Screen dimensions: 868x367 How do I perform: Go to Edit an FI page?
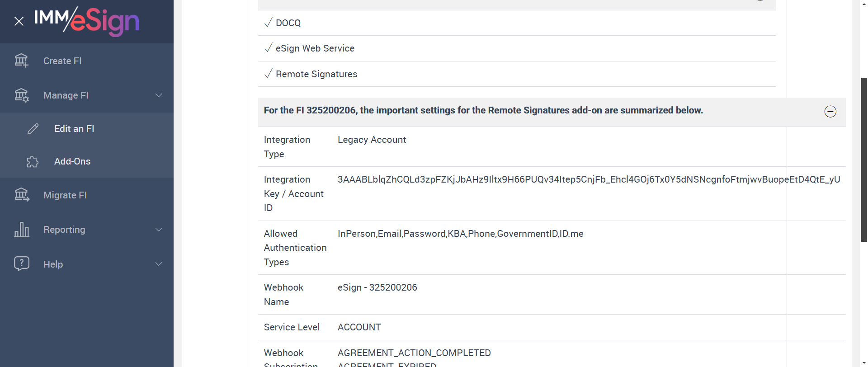74,129
